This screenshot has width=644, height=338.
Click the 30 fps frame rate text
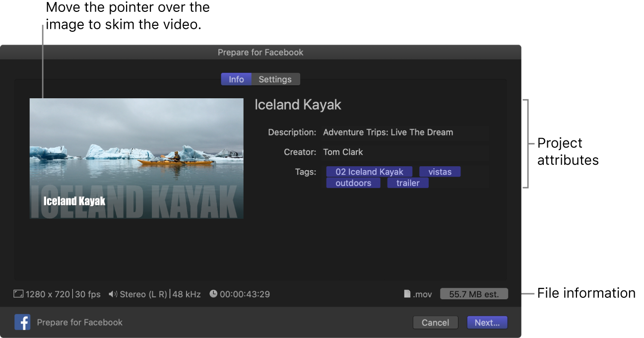[88, 294]
